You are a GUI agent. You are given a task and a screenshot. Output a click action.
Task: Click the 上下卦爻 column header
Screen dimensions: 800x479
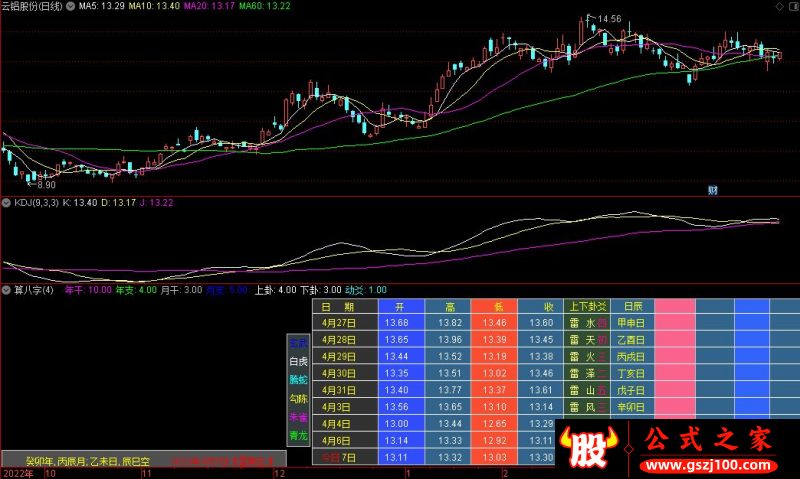coord(585,306)
